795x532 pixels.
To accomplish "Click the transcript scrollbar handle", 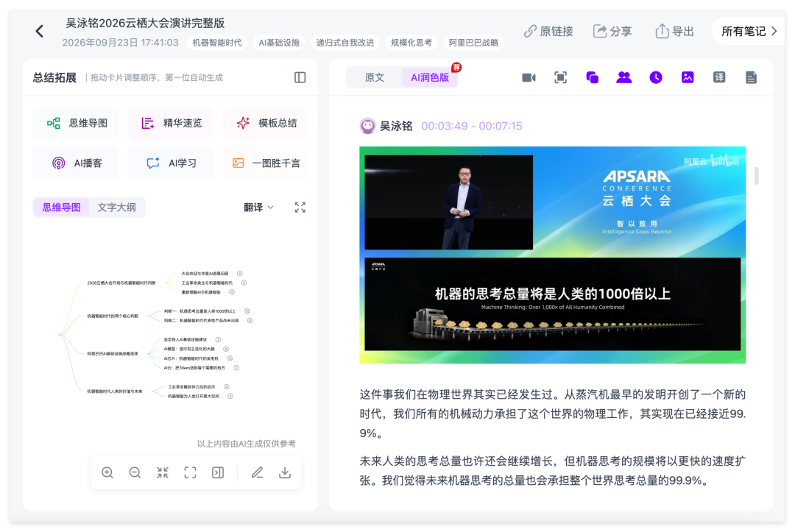I will pos(757,176).
